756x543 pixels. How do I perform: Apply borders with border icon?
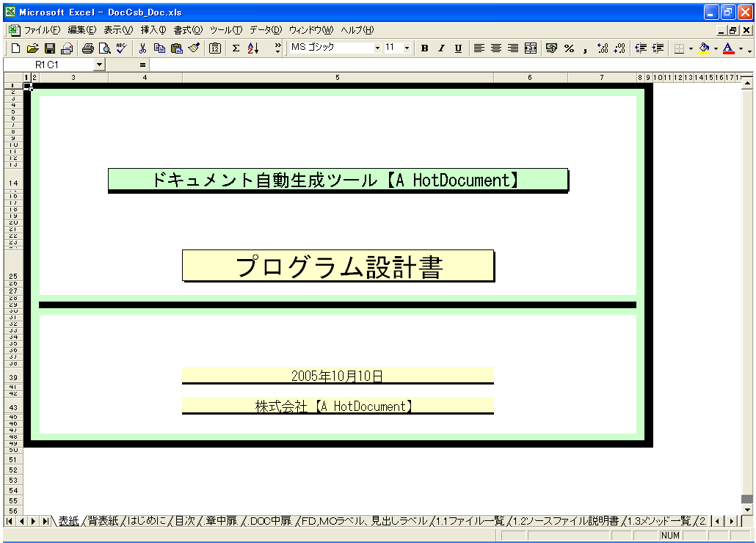tap(679, 48)
